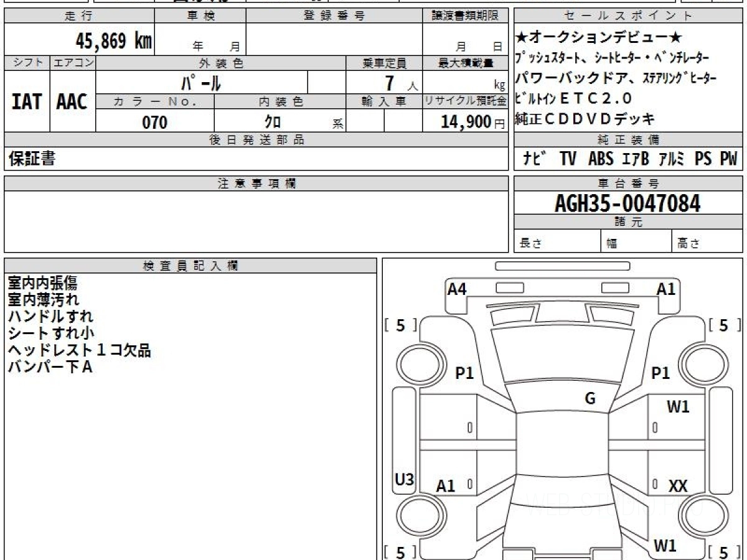The height and width of the screenshot is (560, 747).
Task: Click the color number 070 cell
Action: coord(155,122)
